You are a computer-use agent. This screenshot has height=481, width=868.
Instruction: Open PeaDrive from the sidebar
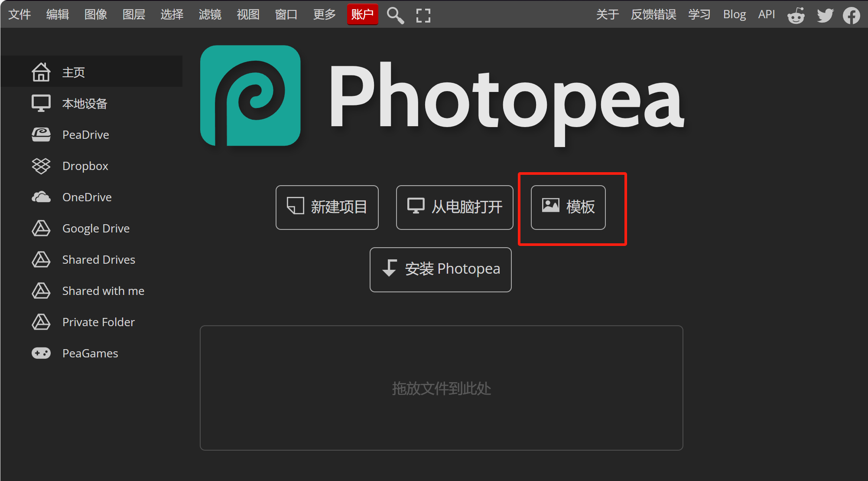pyautogui.click(x=86, y=134)
